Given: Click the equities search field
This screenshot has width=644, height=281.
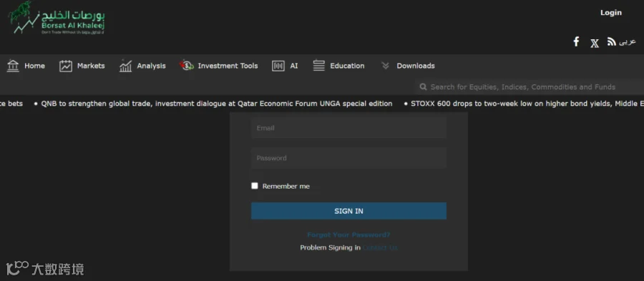Looking at the screenshot, I should click(530, 87).
